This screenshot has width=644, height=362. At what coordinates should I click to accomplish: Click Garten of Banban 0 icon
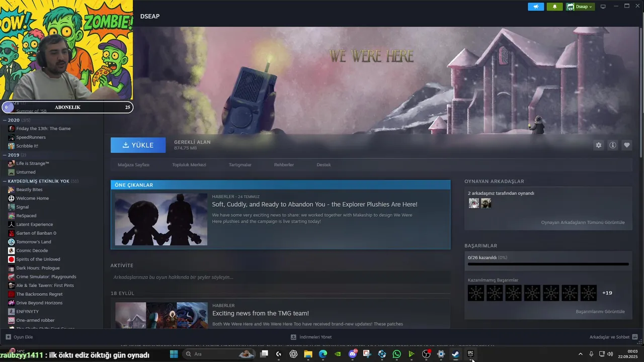pos(12,233)
